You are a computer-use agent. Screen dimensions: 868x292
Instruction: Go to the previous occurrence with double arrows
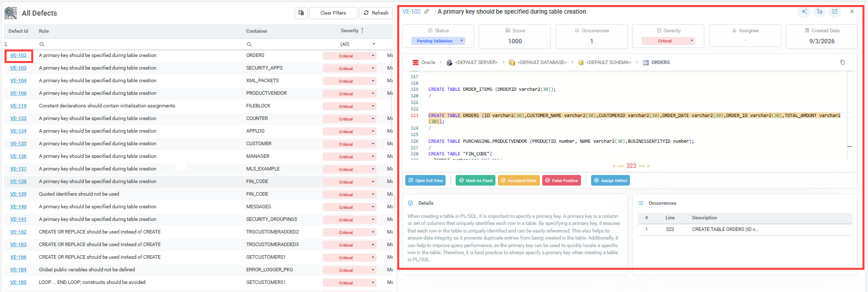click(621, 166)
